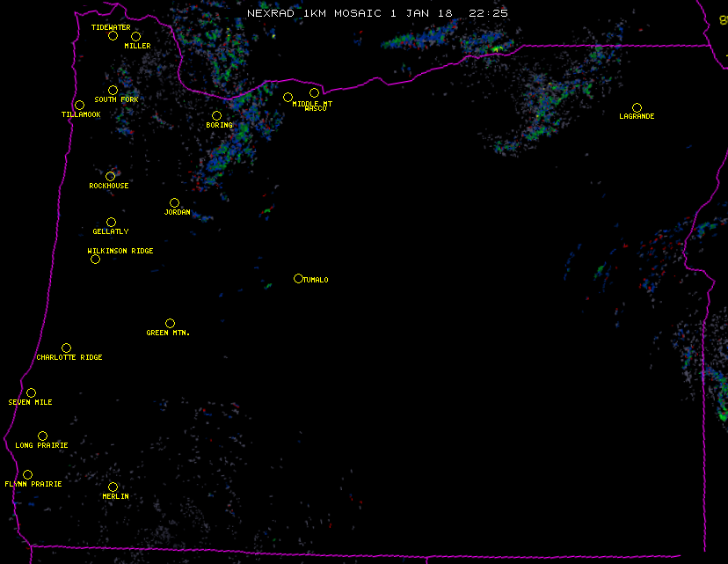Viewport: 728px width, 564px height.
Task: Click the LaGrande station circle
Action: pyautogui.click(x=637, y=107)
